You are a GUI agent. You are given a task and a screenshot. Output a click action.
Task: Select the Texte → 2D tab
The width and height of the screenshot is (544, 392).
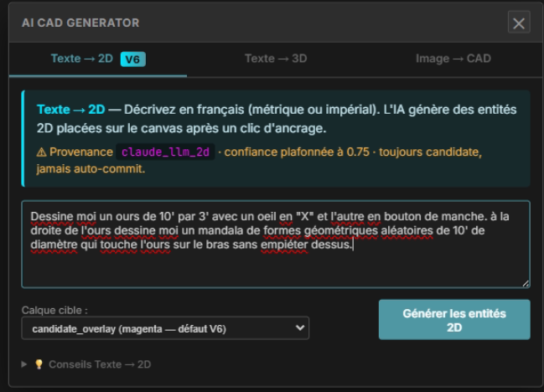pos(81,59)
